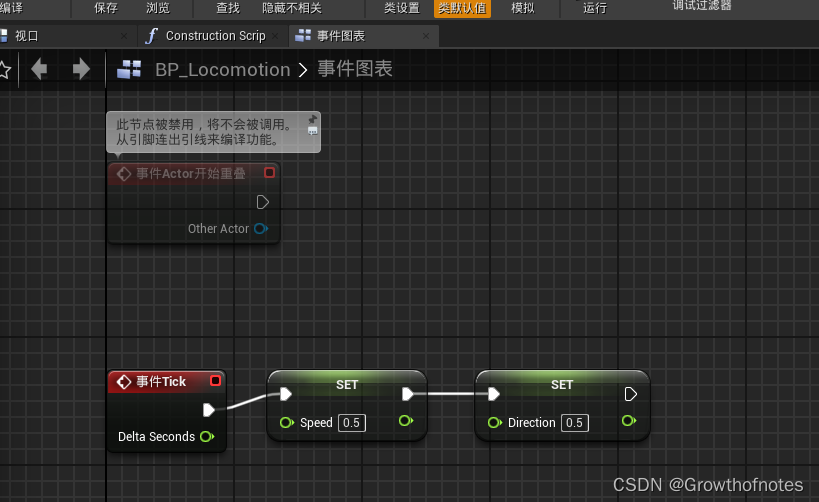Edit the Direction value field 0.5

[575, 423]
